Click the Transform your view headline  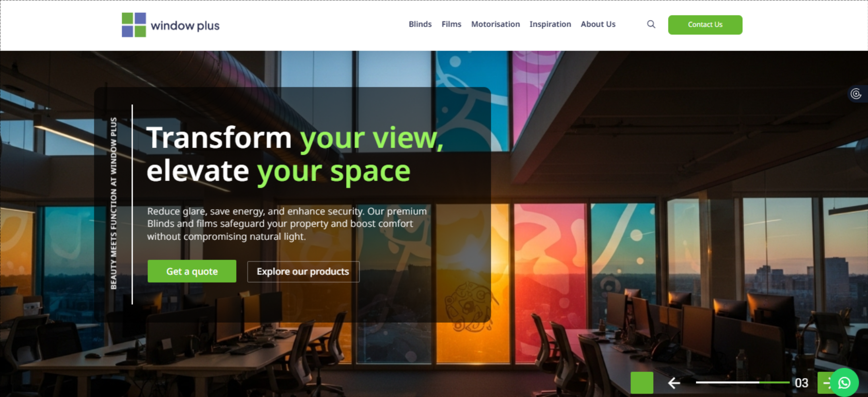pyautogui.click(x=295, y=154)
